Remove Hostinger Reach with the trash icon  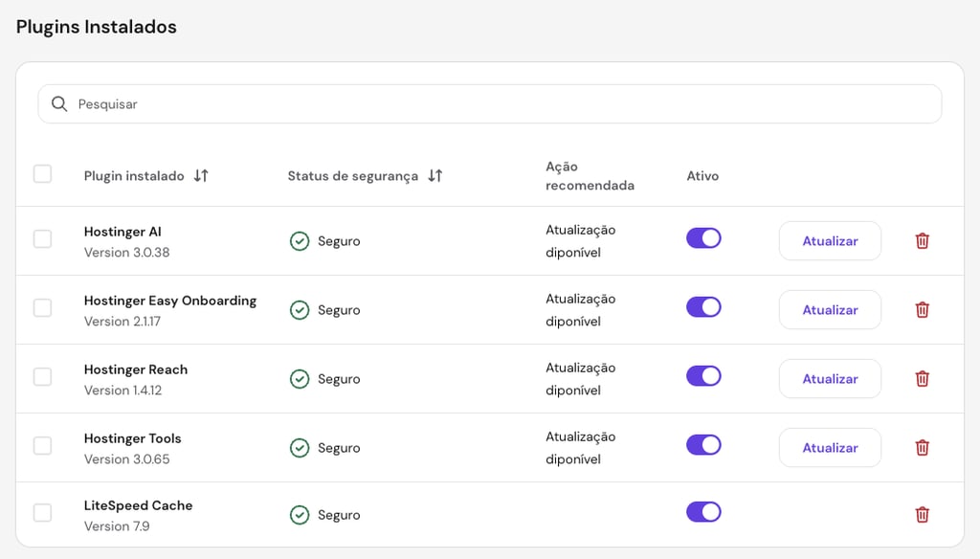(x=922, y=378)
